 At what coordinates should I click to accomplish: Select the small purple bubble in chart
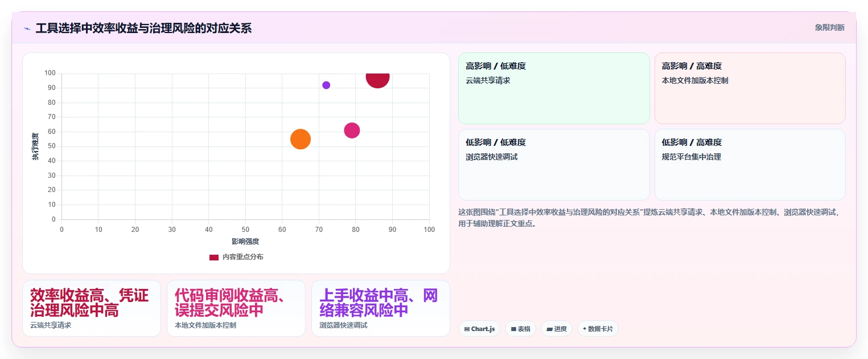pyautogui.click(x=326, y=85)
